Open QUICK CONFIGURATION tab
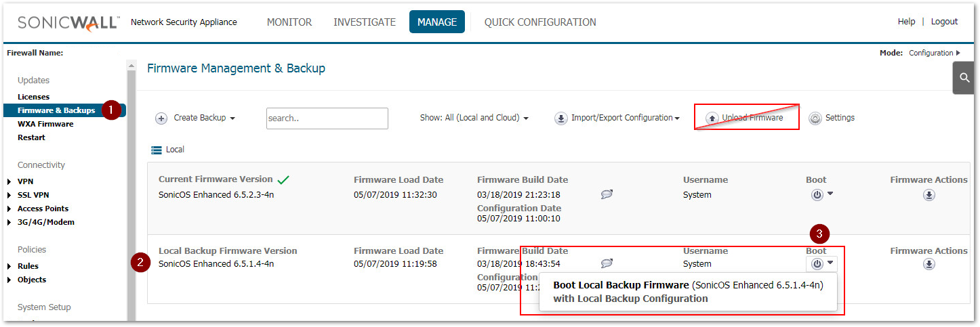980x327 pixels. pos(540,22)
